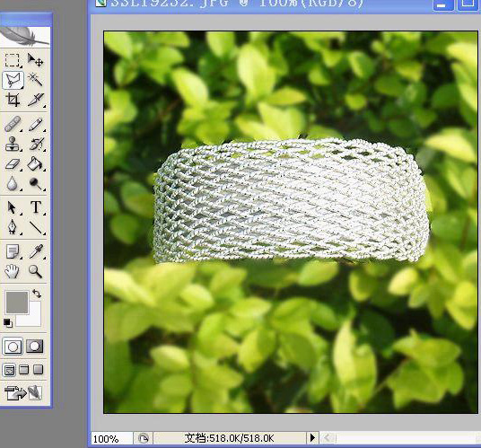481x448 pixels.
Task: Switch to Standard editing mode
Action: pyautogui.click(x=13, y=347)
